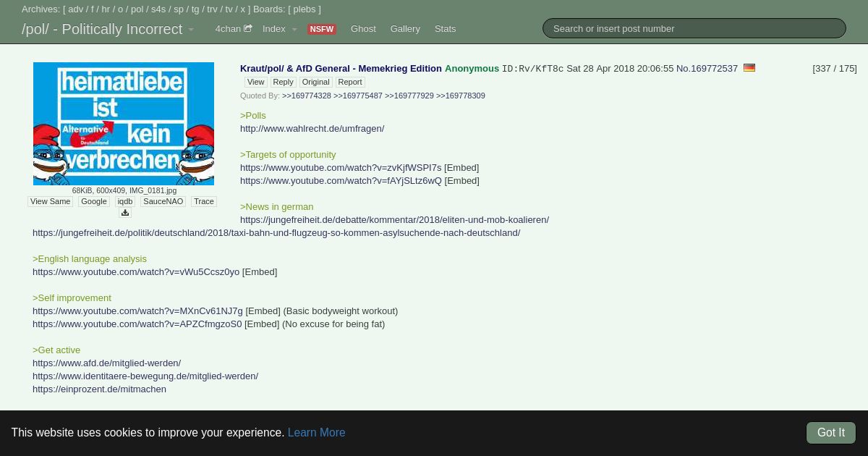Open jungefreiheit eliten-und-mob-koalieren link

394,219
